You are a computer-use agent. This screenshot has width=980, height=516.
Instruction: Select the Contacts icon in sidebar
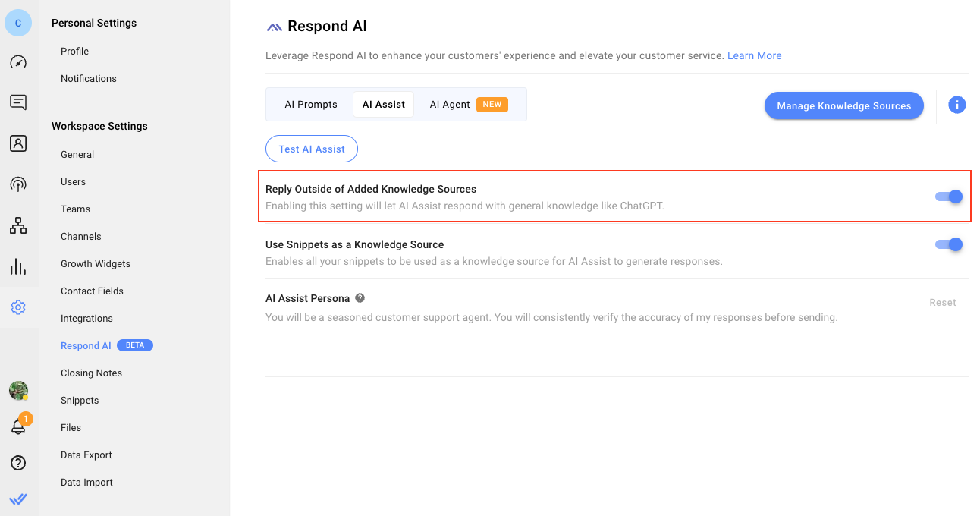(x=18, y=143)
